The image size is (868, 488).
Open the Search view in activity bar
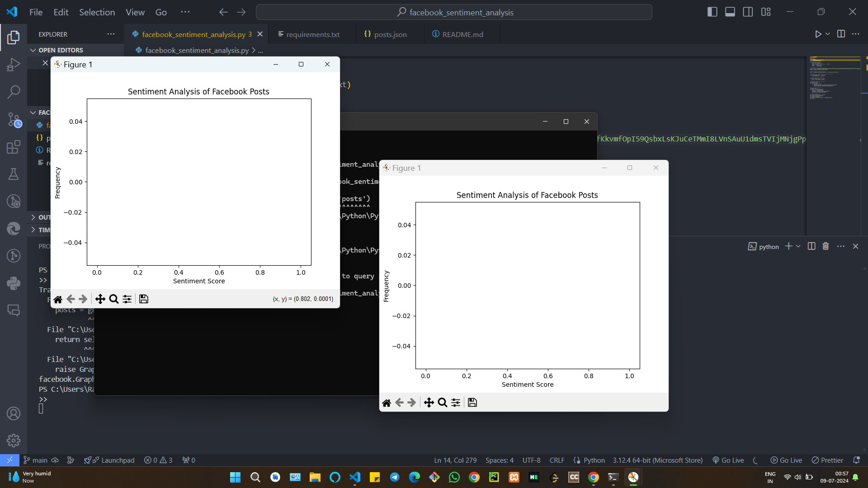point(14,92)
